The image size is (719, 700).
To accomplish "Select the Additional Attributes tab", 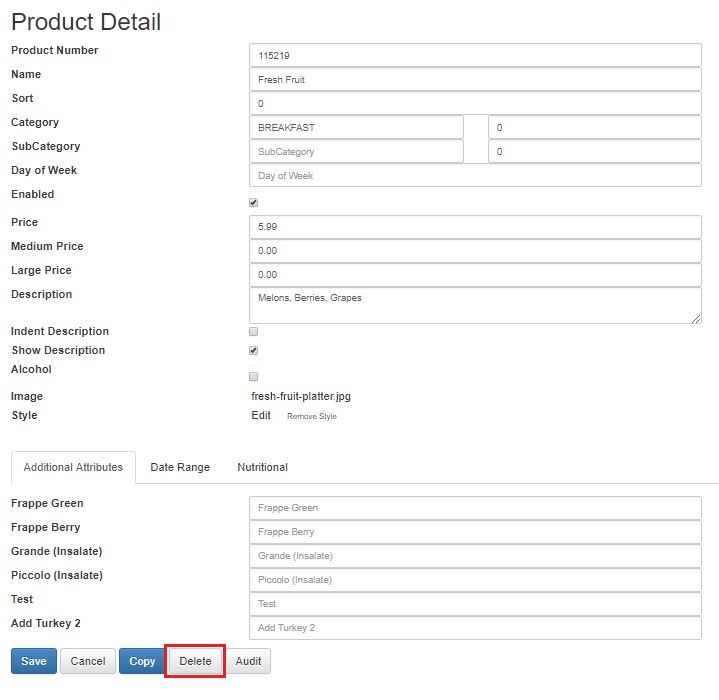I will pos(73,467).
